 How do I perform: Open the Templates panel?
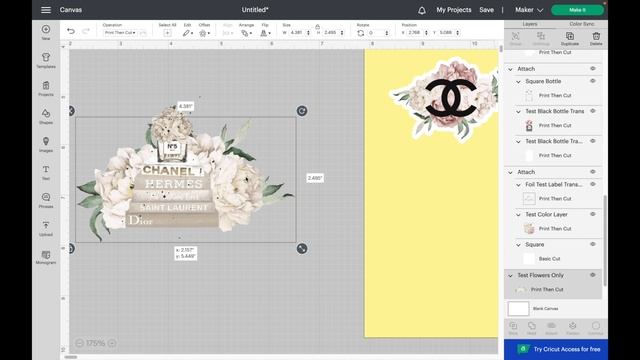tap(46, 60)
